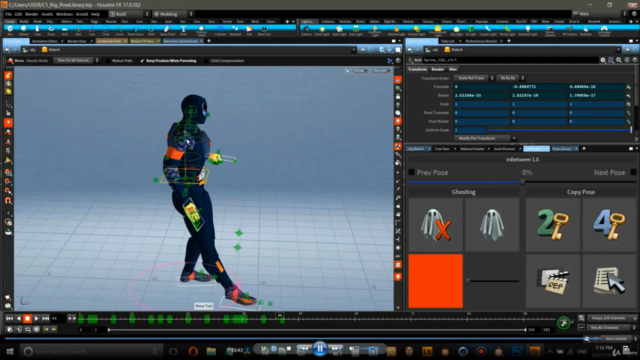Switch to the Animation Editor tab

tap(45, 41)
